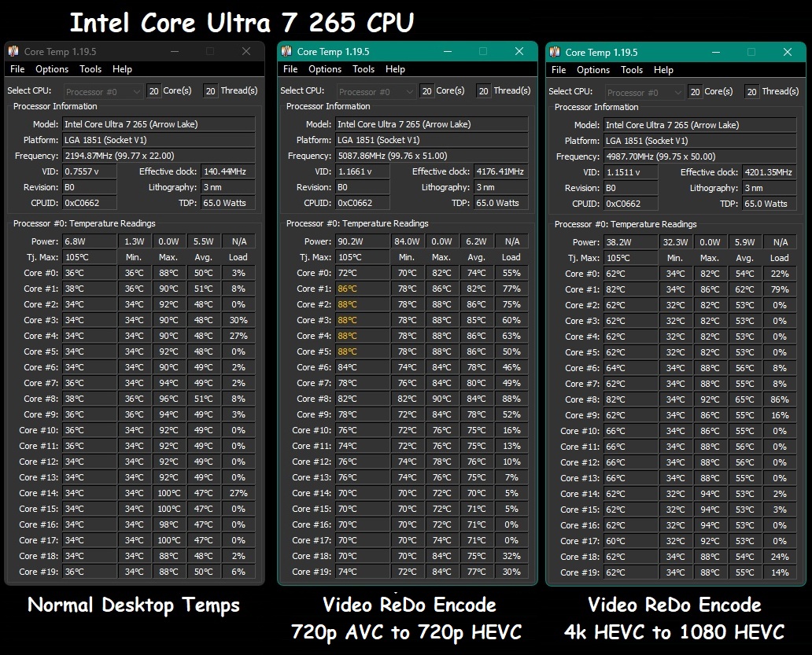Viewport: 812px width, 655px height.
Task: Click Core #3 load 30% in left window
Action: pos(238,320)
